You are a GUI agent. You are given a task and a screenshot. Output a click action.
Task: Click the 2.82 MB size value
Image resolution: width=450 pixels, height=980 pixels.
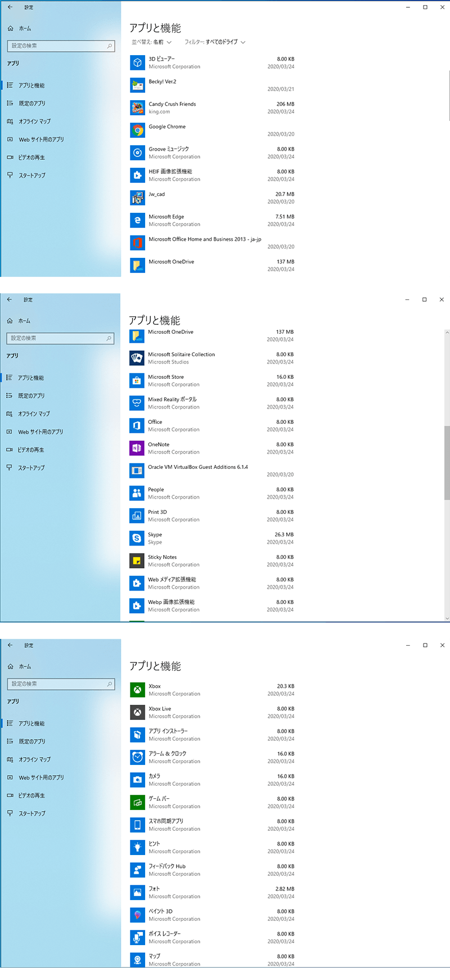tap(285, 889)
